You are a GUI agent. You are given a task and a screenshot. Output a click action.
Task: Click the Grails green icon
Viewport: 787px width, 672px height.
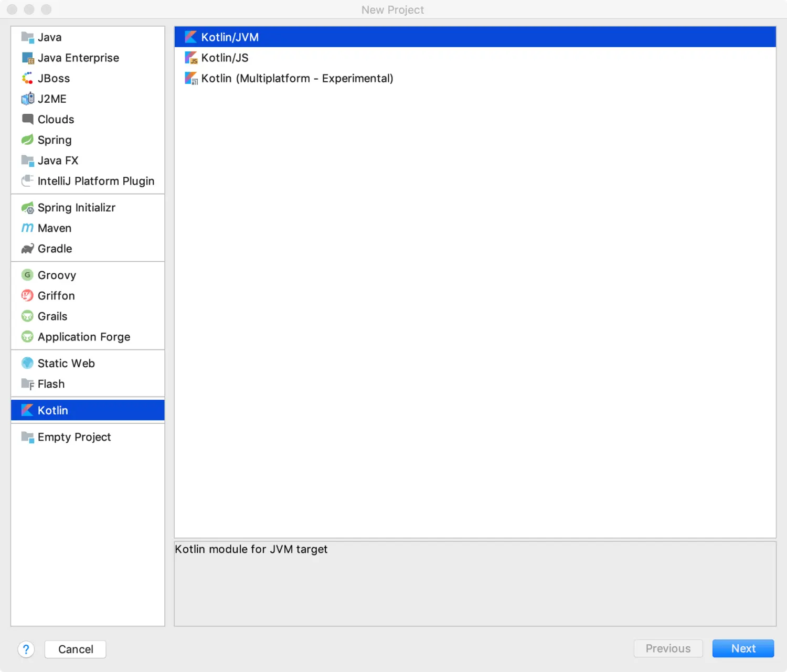pyautogui.click(x=27, y=316)
